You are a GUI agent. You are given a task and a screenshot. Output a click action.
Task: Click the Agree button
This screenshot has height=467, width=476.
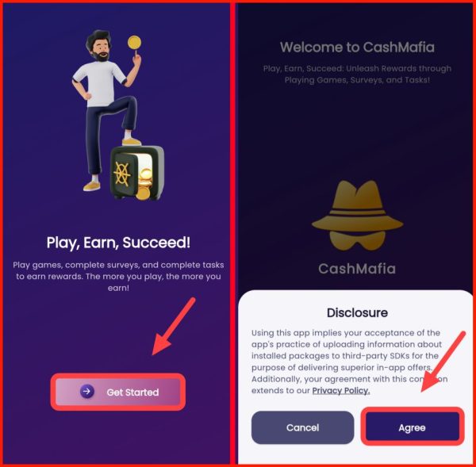[x=413, y=427]
